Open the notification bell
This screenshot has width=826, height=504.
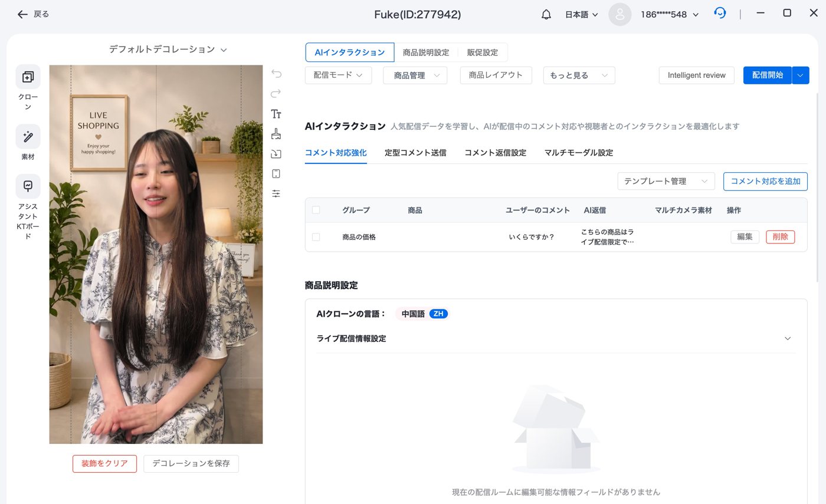[x=546, y=15]
